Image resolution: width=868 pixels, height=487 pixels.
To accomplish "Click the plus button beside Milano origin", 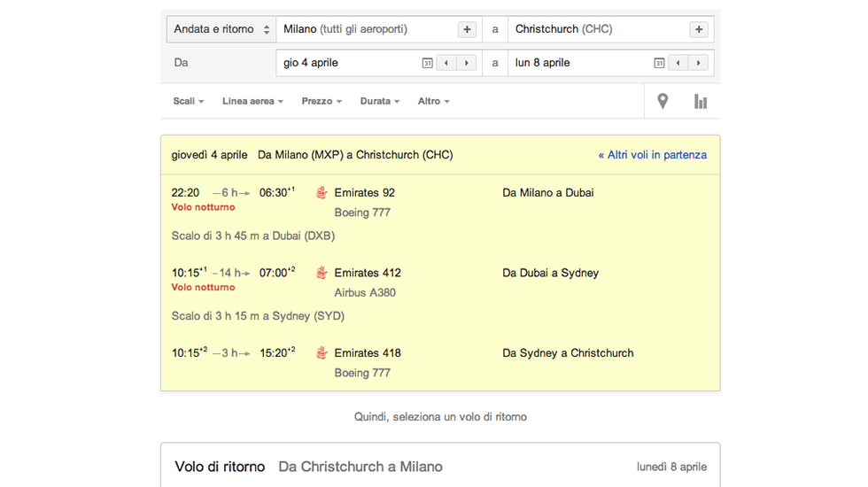I will coord(467,29).
